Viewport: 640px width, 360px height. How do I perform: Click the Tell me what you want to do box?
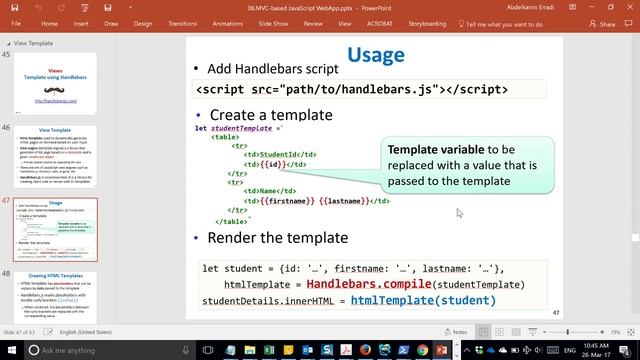coord(501,24)
